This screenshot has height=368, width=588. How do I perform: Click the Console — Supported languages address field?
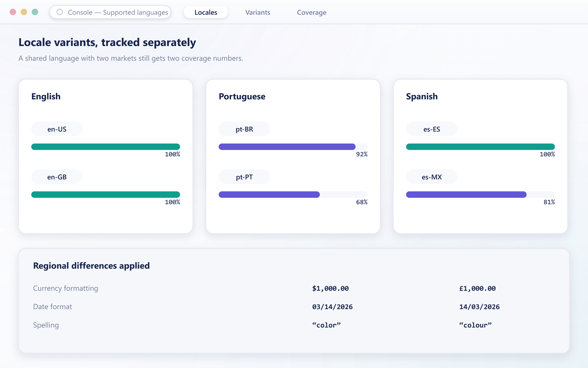[111, 12]
